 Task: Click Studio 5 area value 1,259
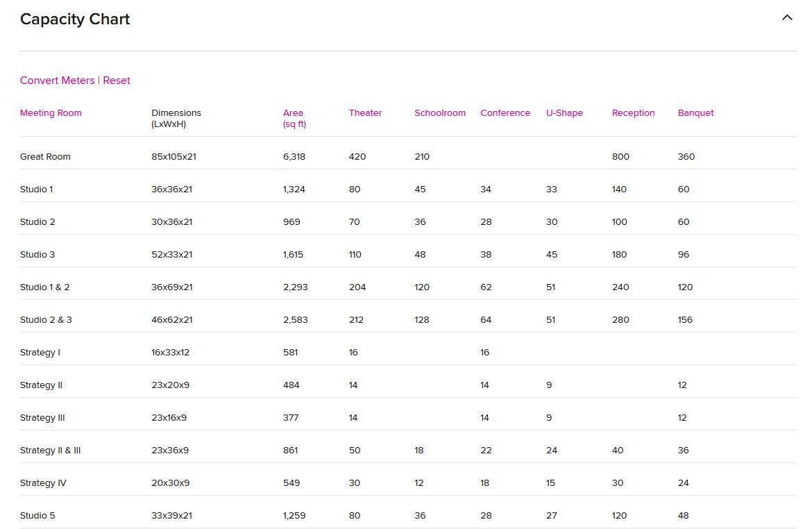(x=294, y=516)
